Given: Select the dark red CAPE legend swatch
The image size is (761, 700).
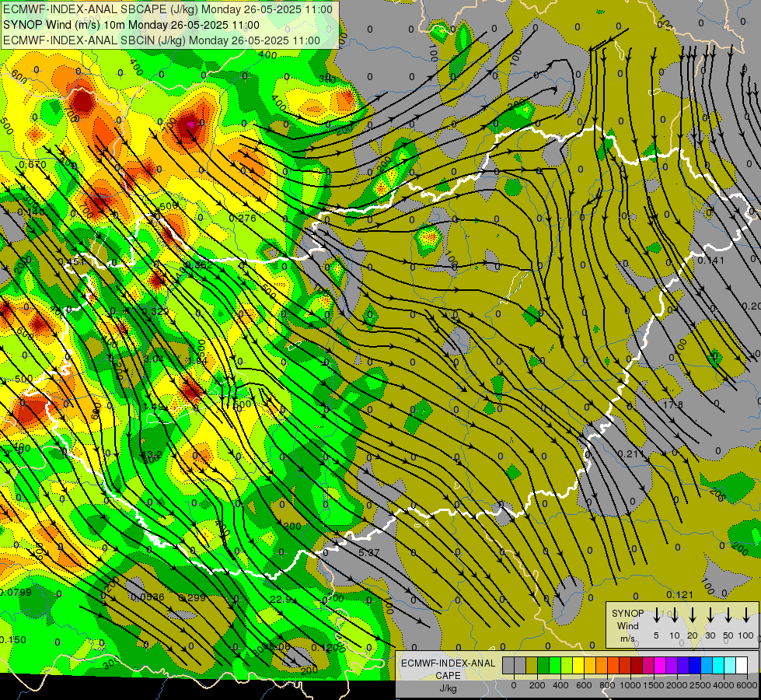Looking at the screenshot, I should [637, 665].
